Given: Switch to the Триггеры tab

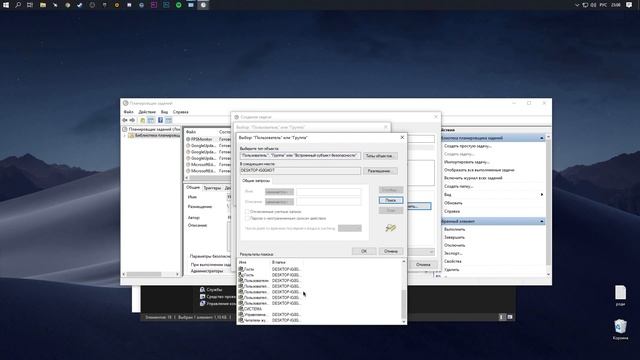Looking at the screenshot, I should (x=212, y=188).
